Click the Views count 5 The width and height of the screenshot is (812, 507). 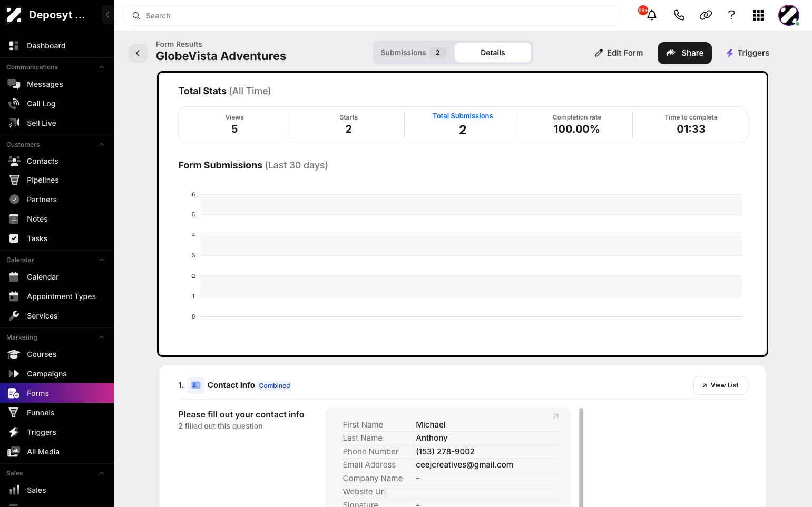click(x=234, y=129)
